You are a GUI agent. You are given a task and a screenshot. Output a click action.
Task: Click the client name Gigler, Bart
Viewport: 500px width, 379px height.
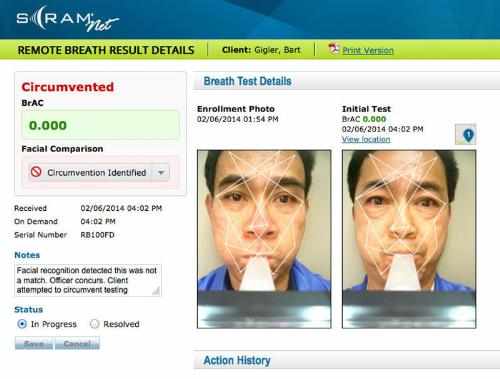277,50
